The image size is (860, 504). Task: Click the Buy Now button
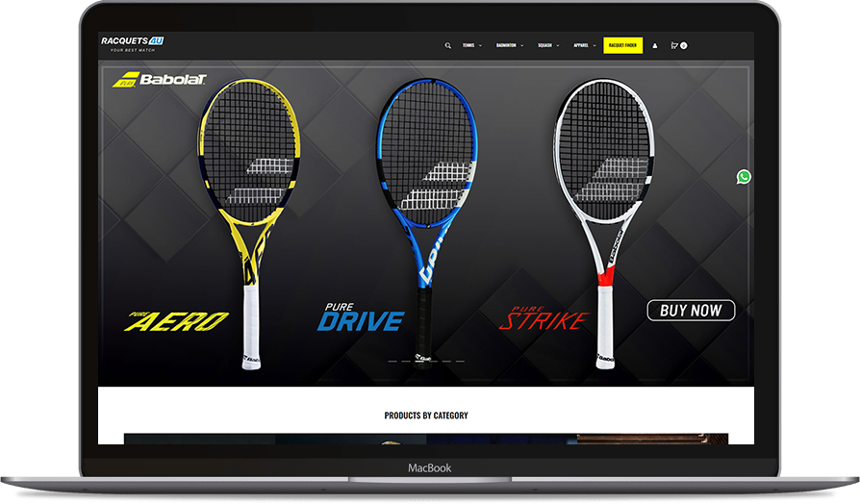tap(691, 311)
